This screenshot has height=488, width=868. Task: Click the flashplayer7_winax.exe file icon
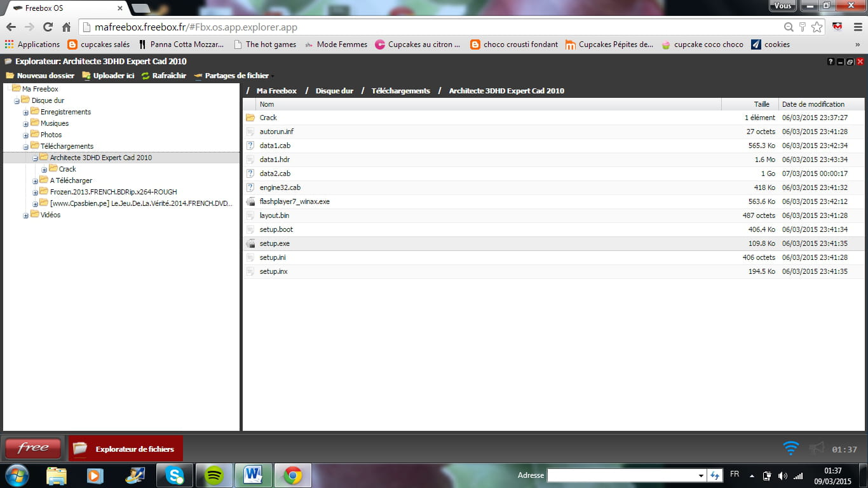[250, 201]
